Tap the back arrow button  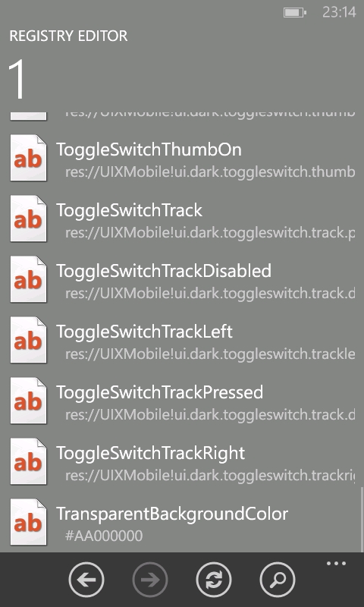tap(86, 580)
